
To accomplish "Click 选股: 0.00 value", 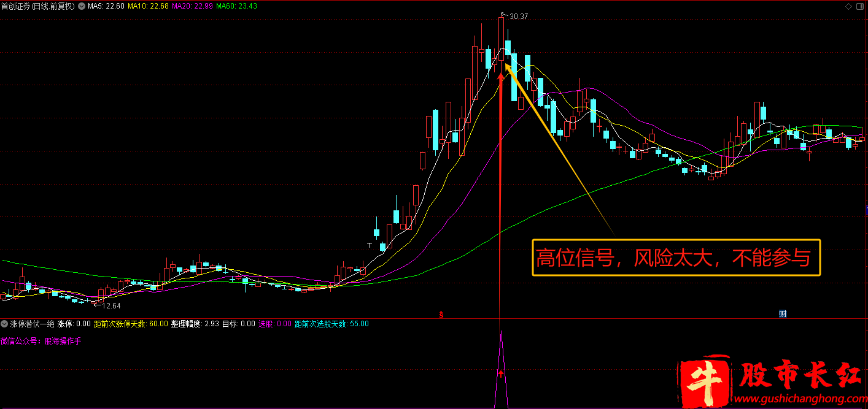I will click(x=274, y=323).
